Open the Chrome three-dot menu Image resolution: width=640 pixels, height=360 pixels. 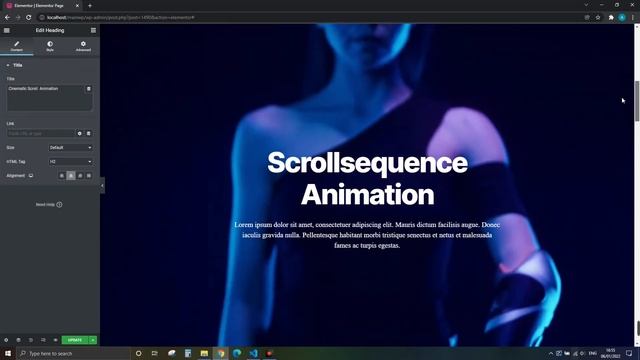[x=633, y=18]
